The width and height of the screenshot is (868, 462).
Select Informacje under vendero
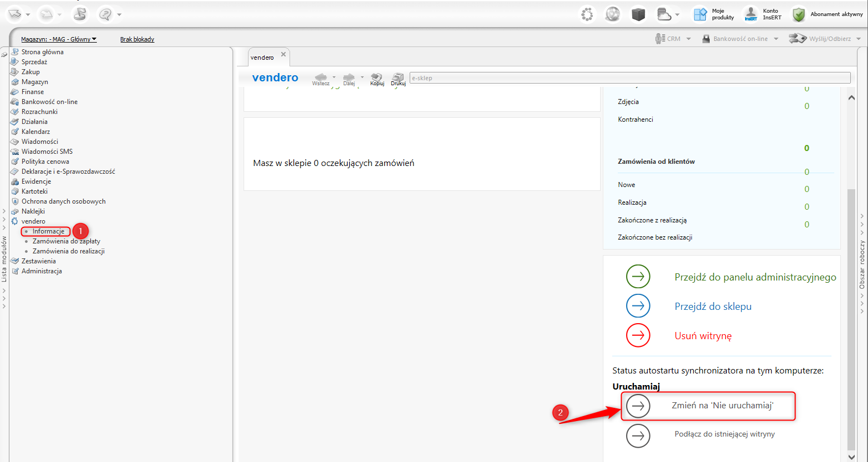point(48,231)
